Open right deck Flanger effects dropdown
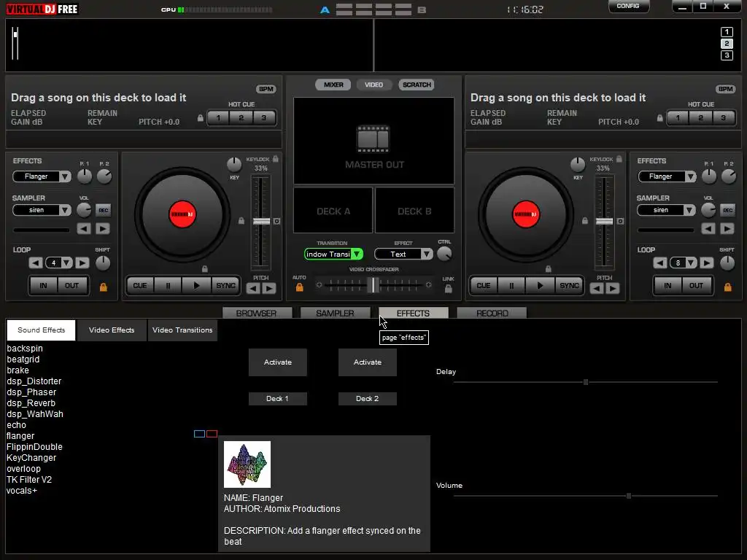This screenshot has width=747, height=560. [690, 176]
